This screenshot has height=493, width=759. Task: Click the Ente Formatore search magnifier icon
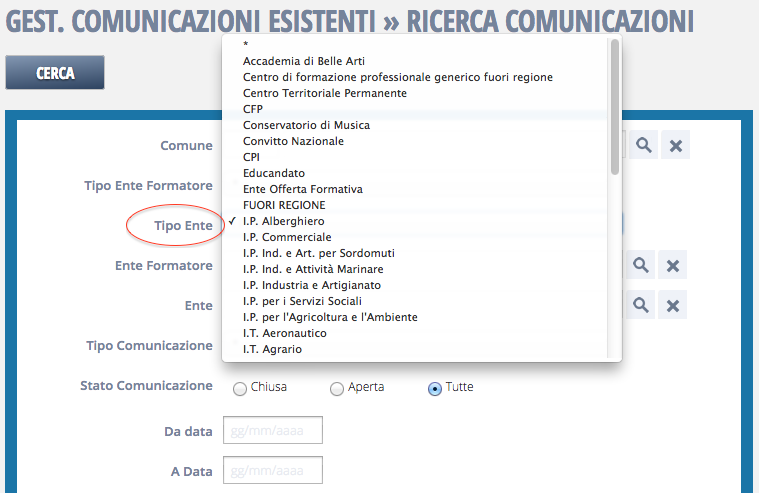[x=641, y=265]
